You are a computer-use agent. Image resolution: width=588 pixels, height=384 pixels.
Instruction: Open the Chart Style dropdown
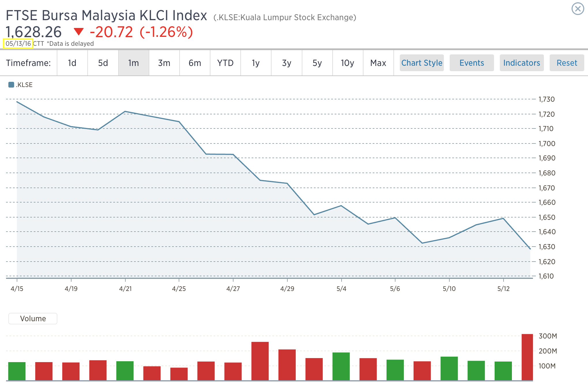[x=422, y=63]
